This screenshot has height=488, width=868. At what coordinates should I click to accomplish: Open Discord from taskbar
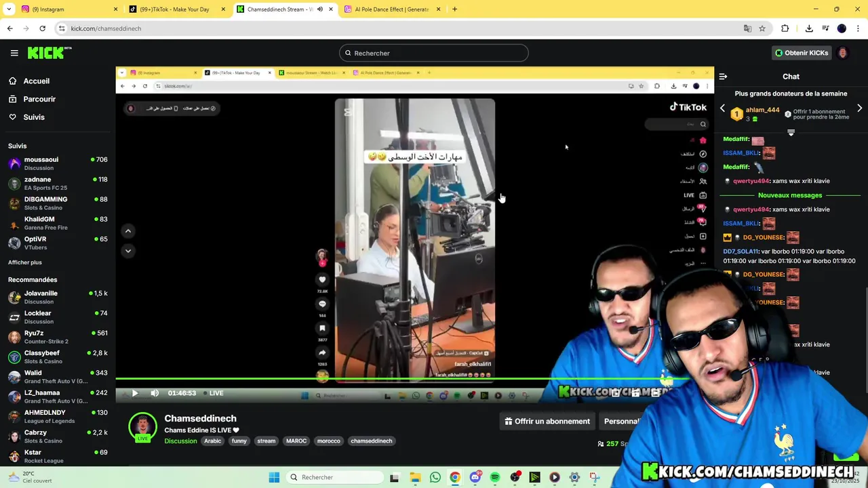(475, 477)
